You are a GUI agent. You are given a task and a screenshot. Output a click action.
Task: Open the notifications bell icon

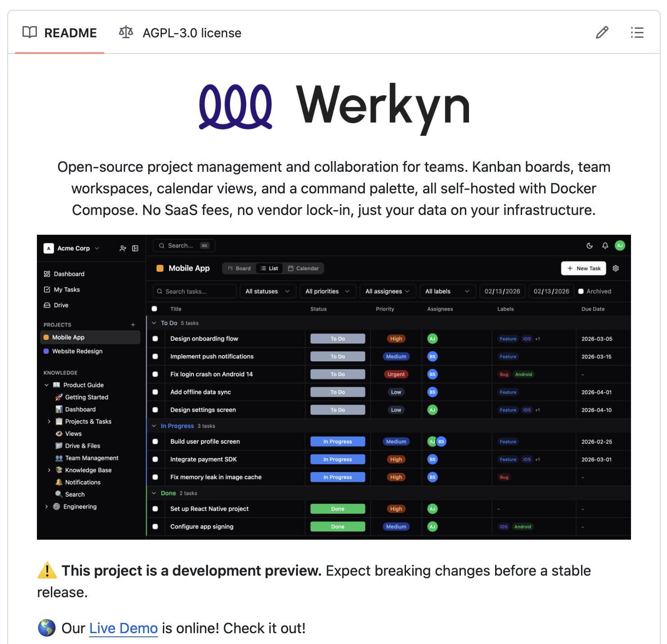click(x=605, y=246)
